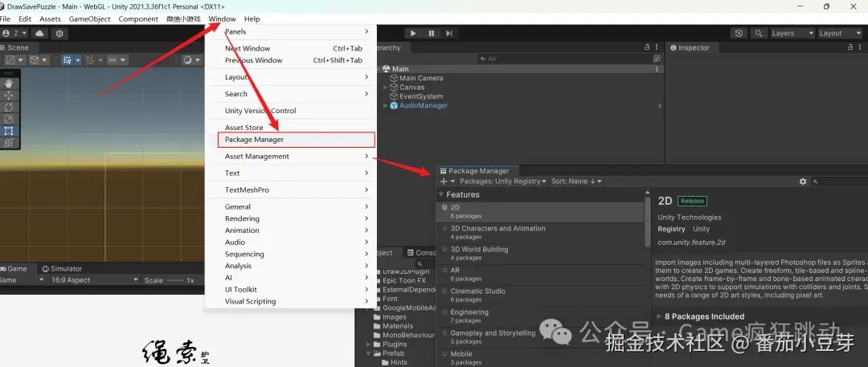Open the 16:9 Aspect dropdown

click(x=94, y=280)
